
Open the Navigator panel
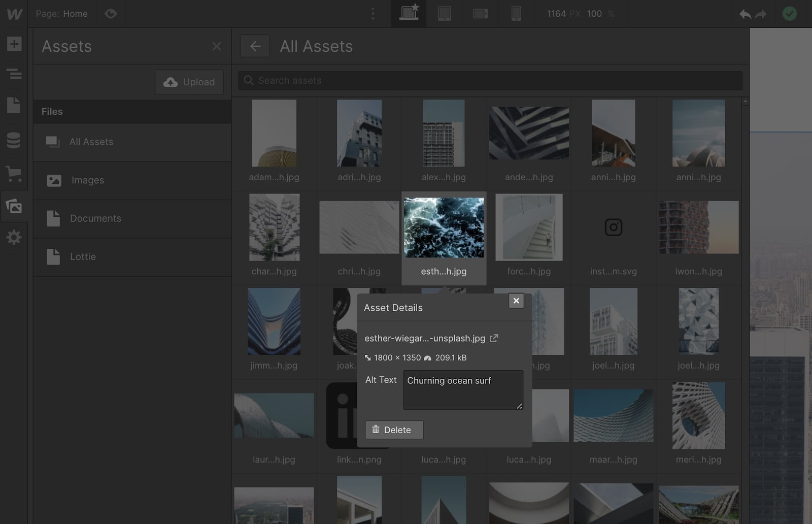(x=14, y=74)
